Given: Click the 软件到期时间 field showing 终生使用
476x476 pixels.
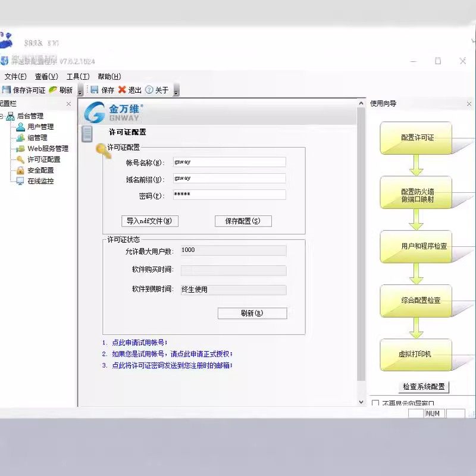Looking at the screenshot, I should pyautogui.click(x=233, y=290).
